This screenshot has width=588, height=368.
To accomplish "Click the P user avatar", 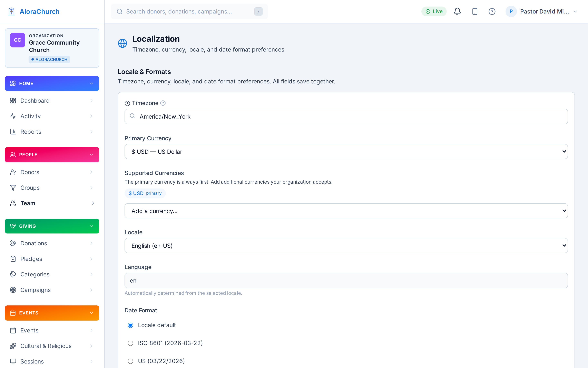I will [511, 11].
